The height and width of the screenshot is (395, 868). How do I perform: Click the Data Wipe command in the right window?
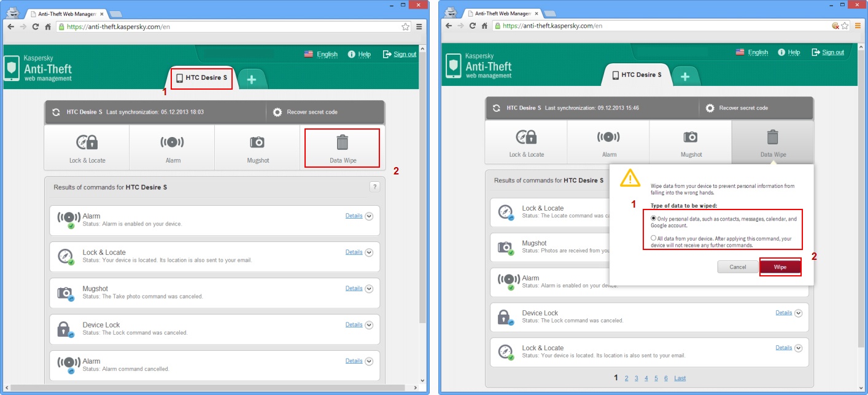point(773,143)
